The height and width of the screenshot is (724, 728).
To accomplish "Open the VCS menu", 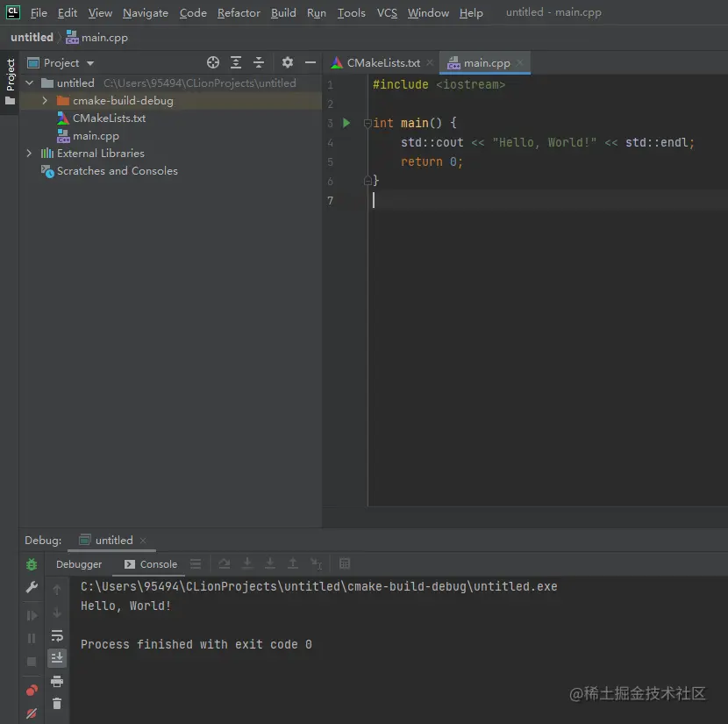I will (387, 13).
